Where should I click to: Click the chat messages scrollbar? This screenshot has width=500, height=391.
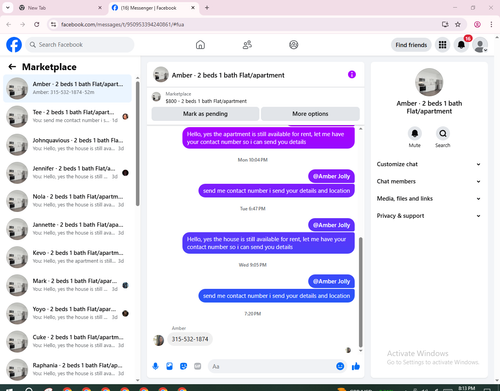pyautogui.click(x=360, y=292)
